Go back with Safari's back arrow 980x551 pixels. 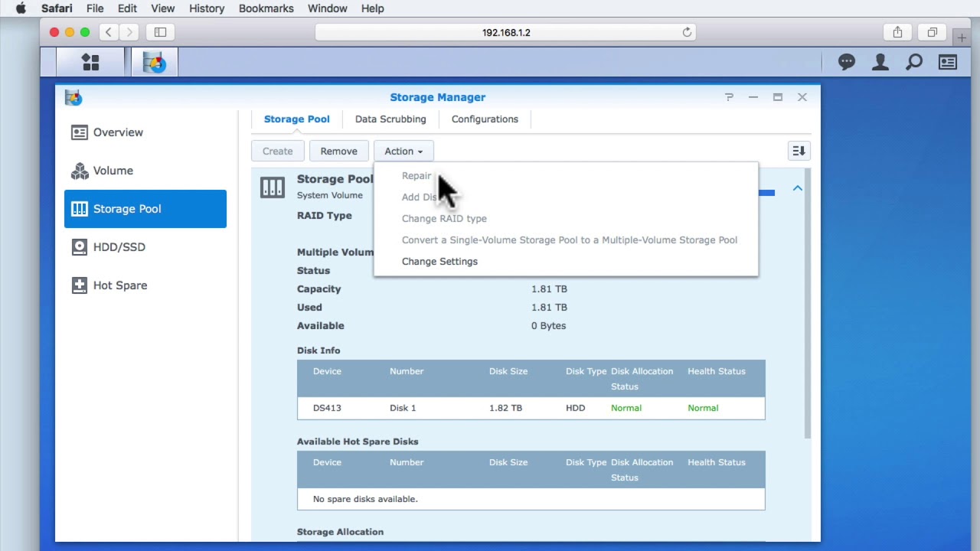109,32
